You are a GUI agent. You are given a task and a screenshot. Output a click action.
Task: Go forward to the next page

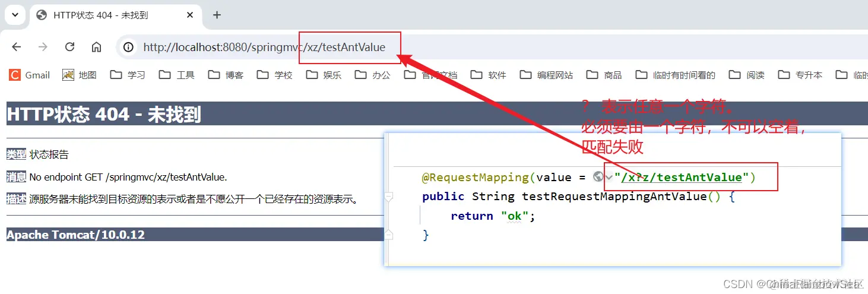(43, 47)
